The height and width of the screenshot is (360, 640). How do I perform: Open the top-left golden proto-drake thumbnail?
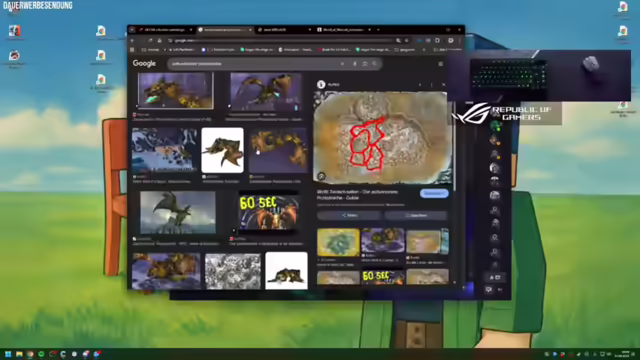coord(176,91)
